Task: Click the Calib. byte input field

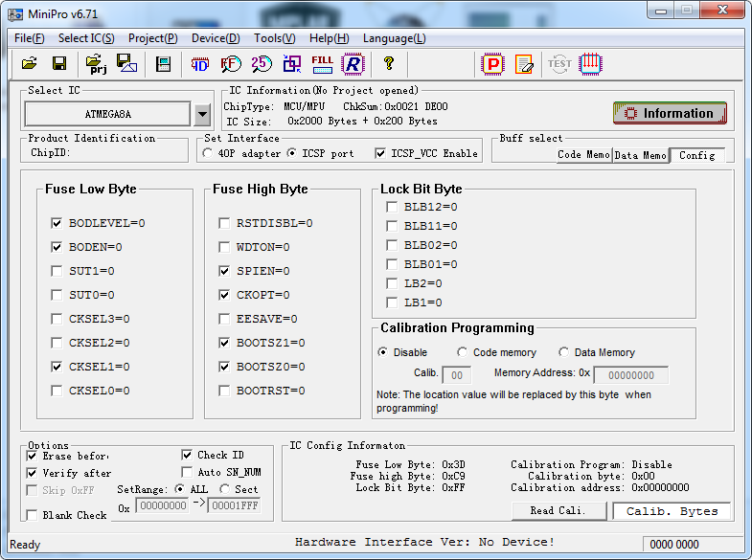Action: tap(457, 375)
